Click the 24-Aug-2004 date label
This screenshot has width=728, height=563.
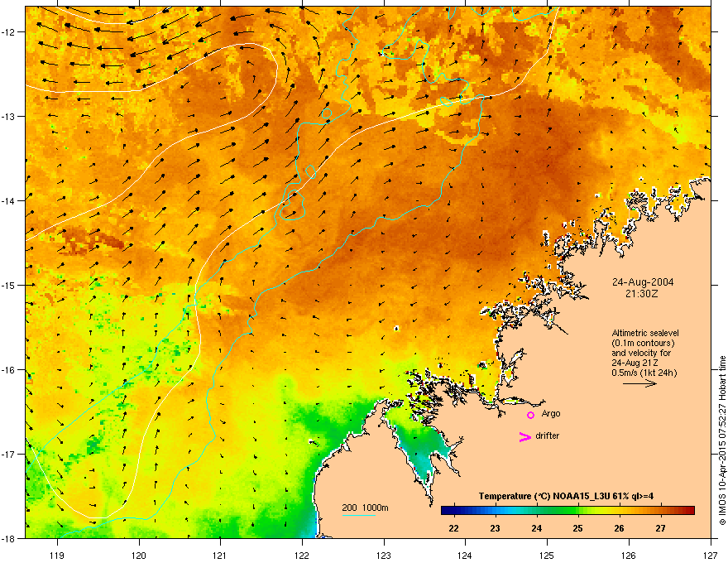(x=643, y=282)
